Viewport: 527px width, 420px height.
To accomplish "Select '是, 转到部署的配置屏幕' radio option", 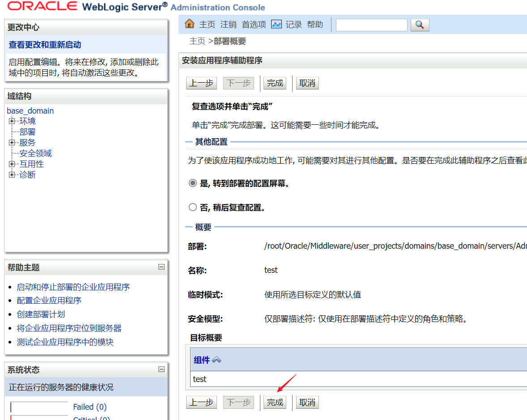I will (x=192, y=183).
